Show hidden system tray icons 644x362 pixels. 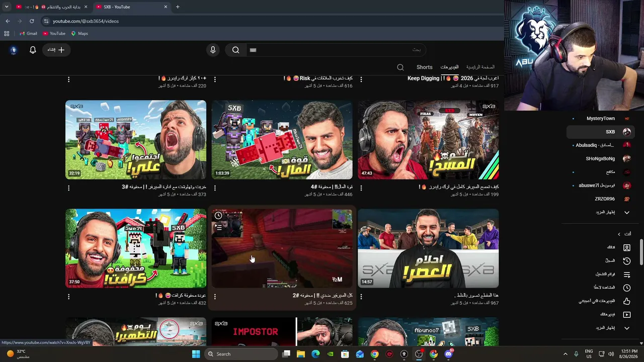[565, 354]
